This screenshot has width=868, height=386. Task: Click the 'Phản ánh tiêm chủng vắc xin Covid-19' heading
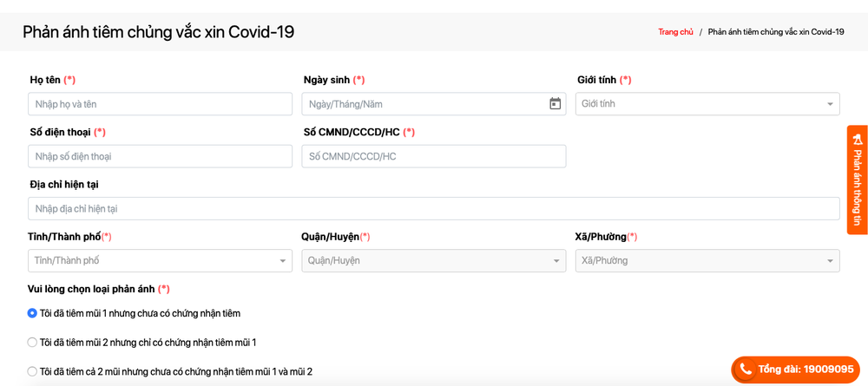[158, 32]
